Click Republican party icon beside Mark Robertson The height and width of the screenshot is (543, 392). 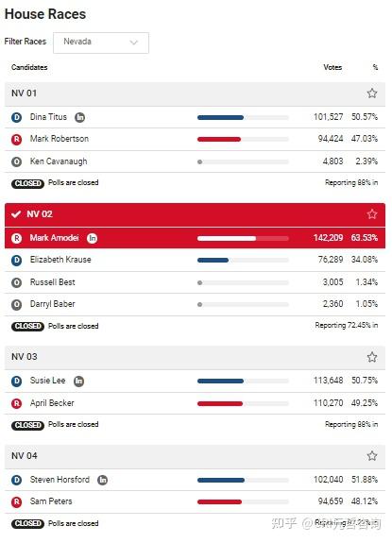[x=16, y=139]
